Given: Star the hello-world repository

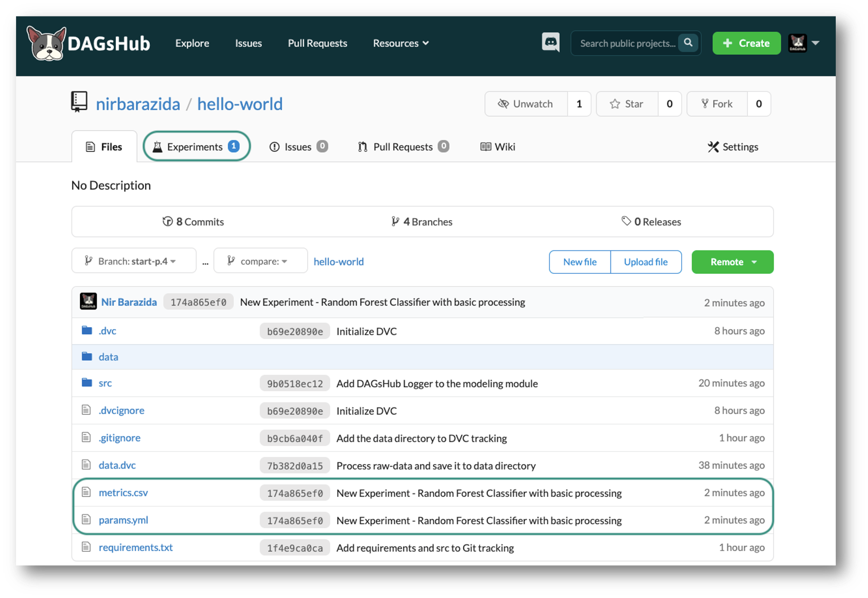Looking at the screenshot, I should (626, 104).
